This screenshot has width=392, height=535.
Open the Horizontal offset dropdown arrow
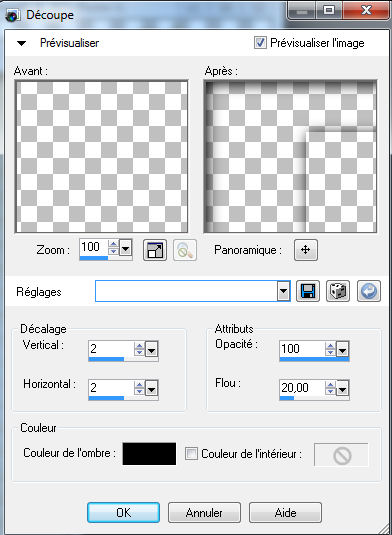point(151,388)
